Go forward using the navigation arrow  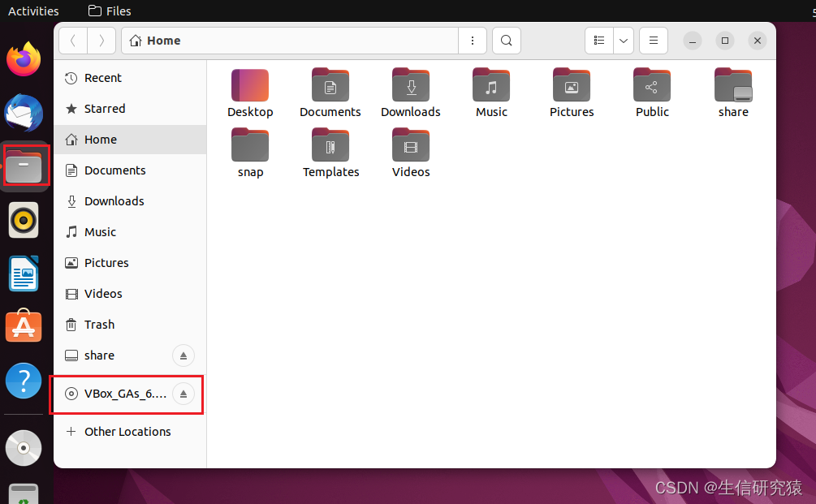point(101,40)
